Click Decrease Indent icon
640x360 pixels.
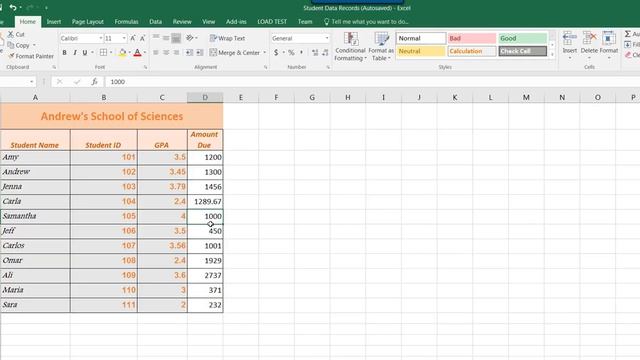189,53
